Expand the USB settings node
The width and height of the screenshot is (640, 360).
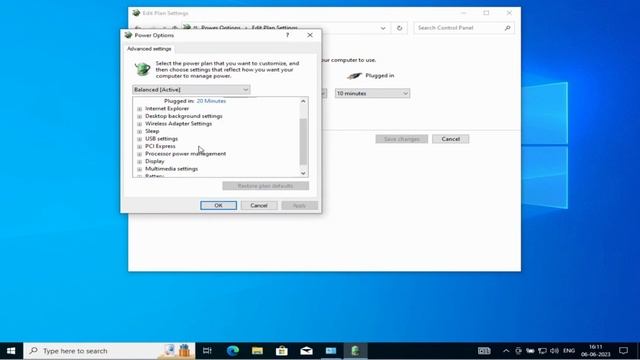click(x=140, y=139)
